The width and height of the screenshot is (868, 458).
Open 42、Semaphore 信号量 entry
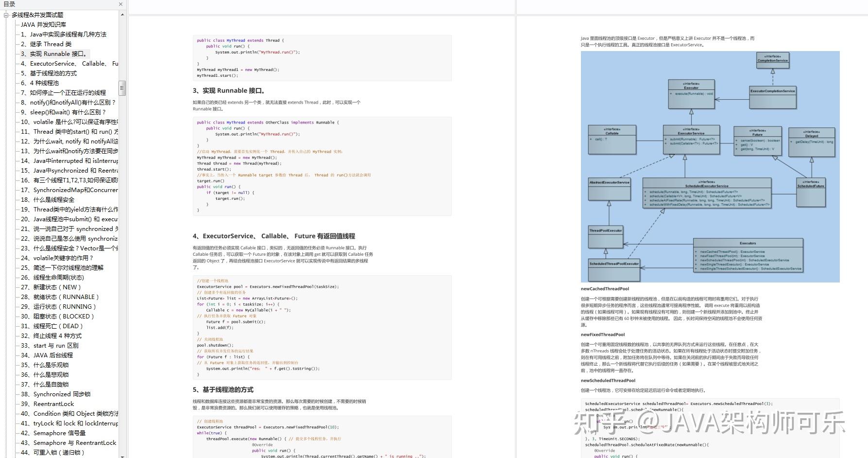pos(53,433)
